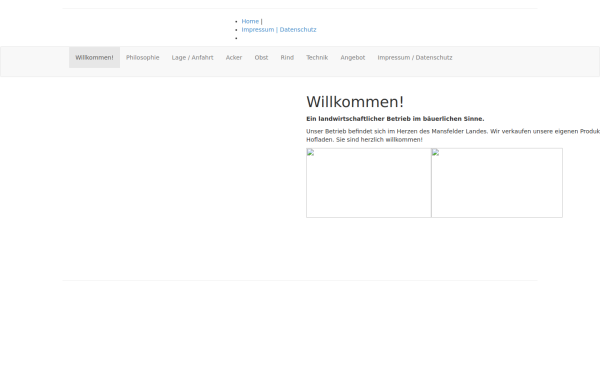Viewport: 600px width, 375px height.
Task: Open the Home link at top
Action: 250,21
